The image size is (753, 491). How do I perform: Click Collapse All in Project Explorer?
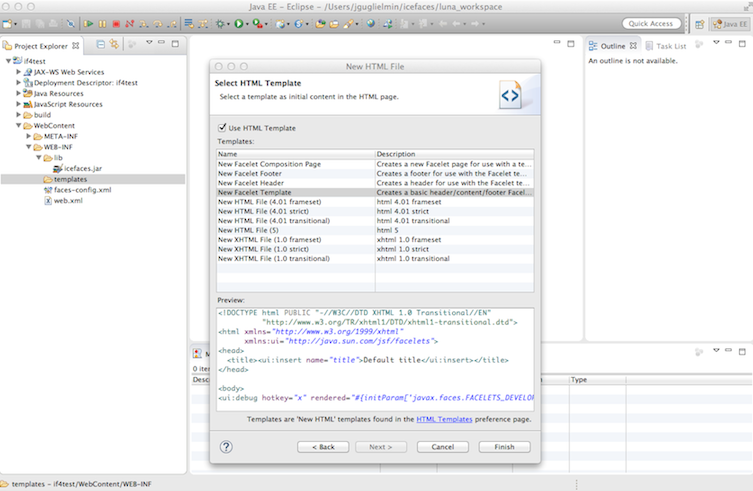point(100,45)
